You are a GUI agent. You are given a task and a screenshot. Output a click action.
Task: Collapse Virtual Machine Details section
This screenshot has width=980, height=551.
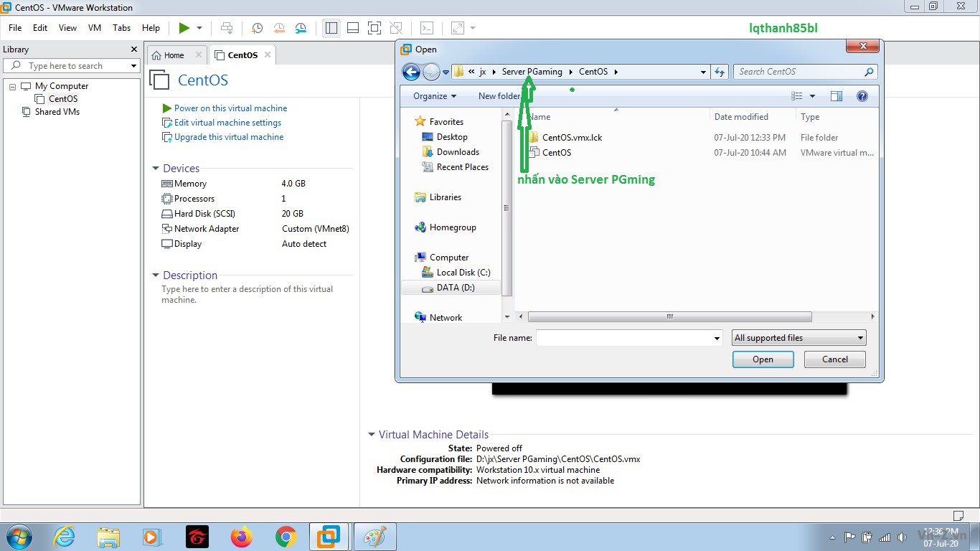372,435
